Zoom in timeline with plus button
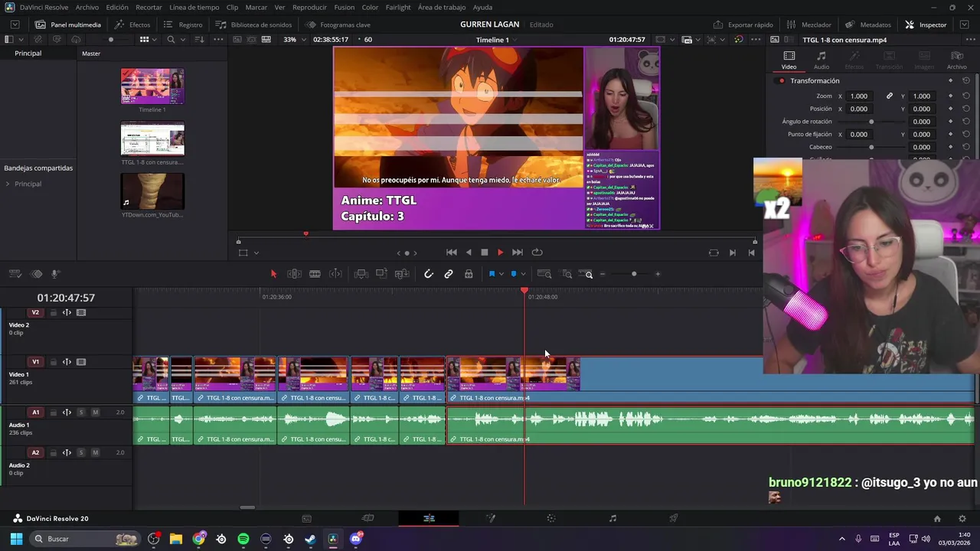 coord(658,274)
